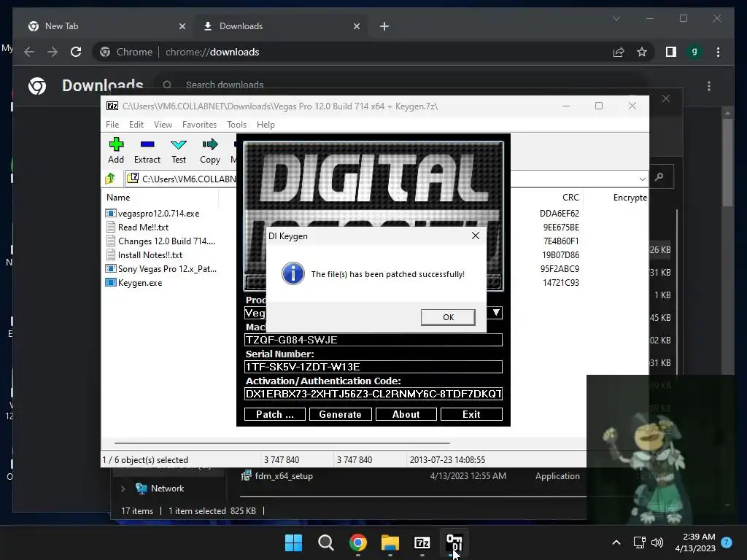Open the Tools menu in 7-Zip

click(236, 124)
